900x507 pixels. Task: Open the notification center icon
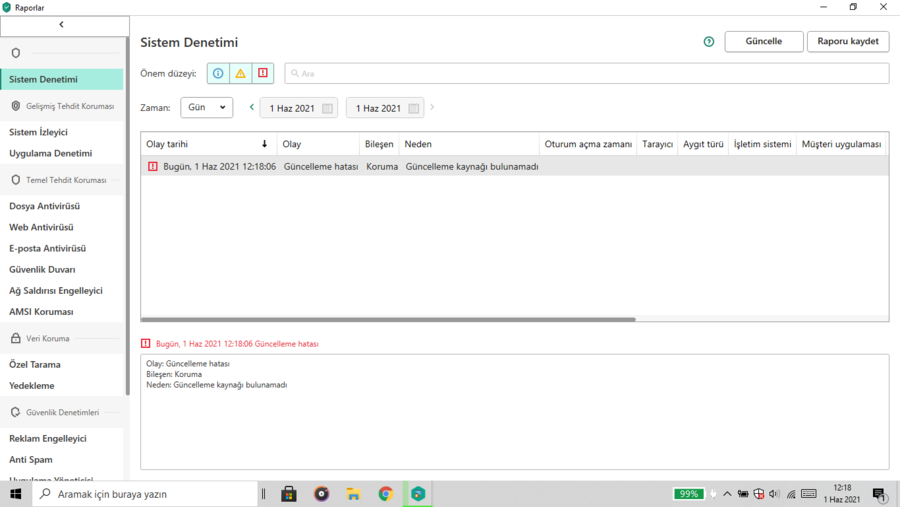point(879,494)
